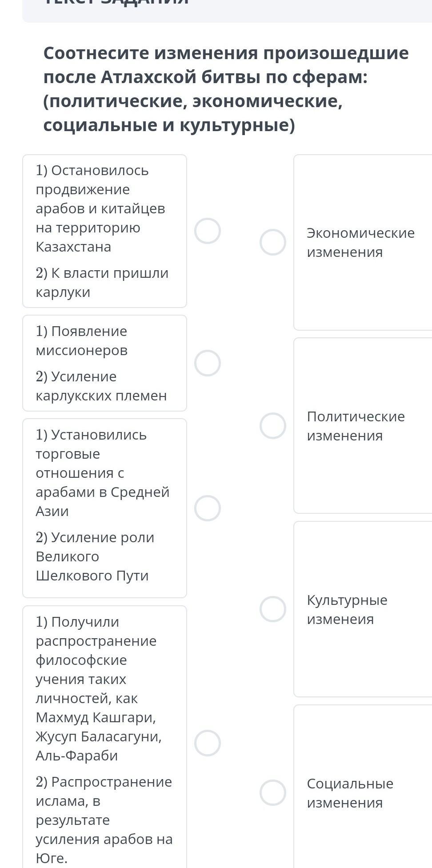Click the statement 'К власти пришли карлуки'

tap(102, 283)
